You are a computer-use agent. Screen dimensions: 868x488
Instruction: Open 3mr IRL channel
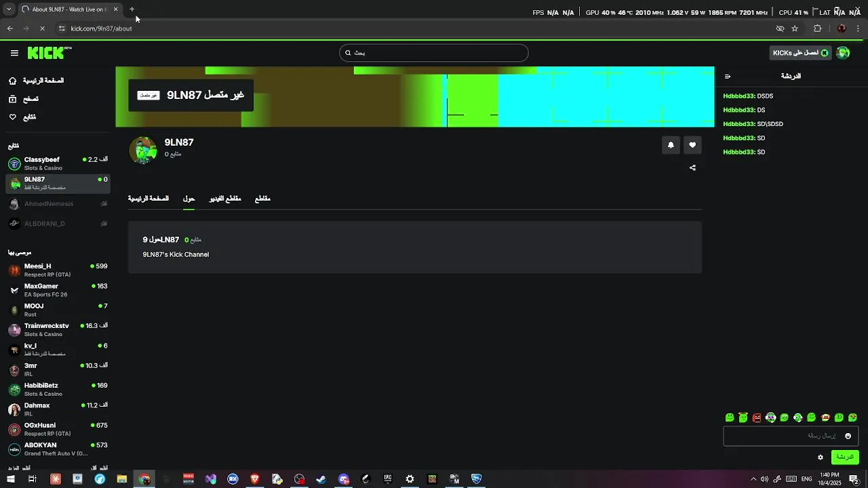(58, 369)
